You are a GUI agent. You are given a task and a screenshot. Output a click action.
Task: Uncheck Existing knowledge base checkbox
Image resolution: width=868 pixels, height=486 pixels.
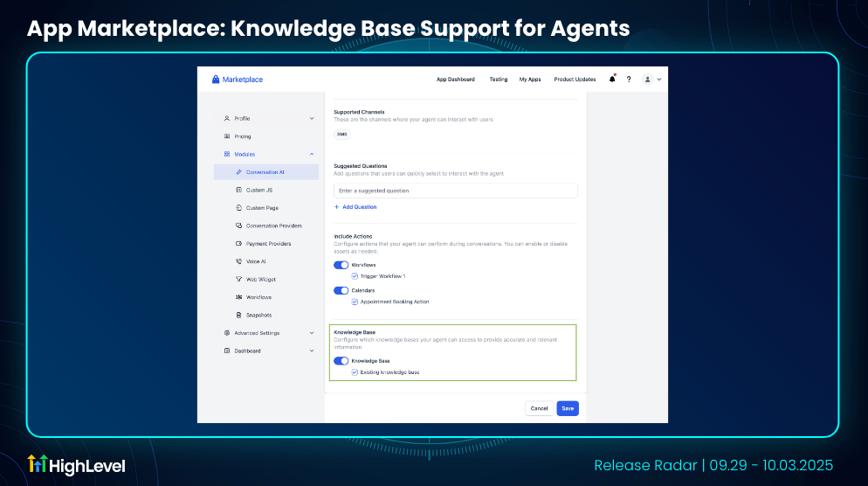[x=355, y=372]
